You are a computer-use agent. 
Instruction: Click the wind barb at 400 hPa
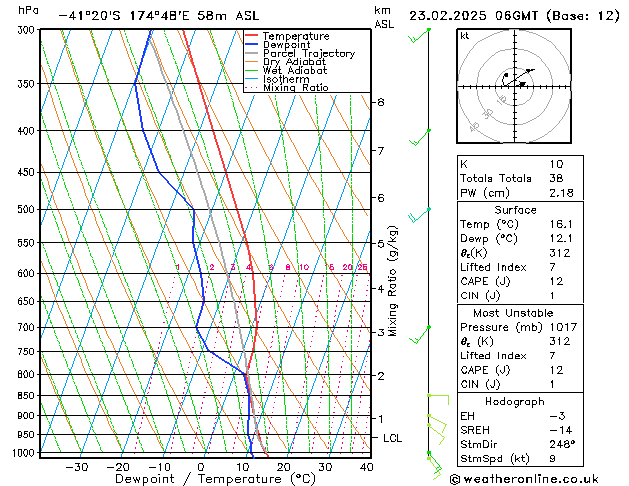pyautogui.click(x=419, y=137)
